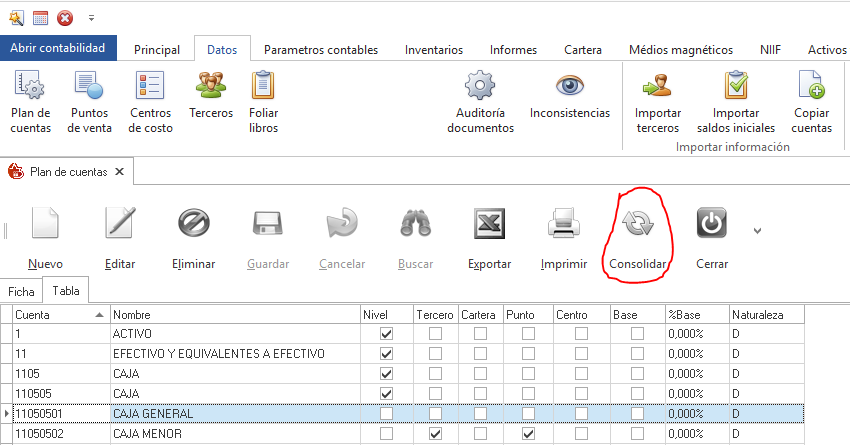Open Centros de costo icon
850x445 pixels.
(150, 102)
